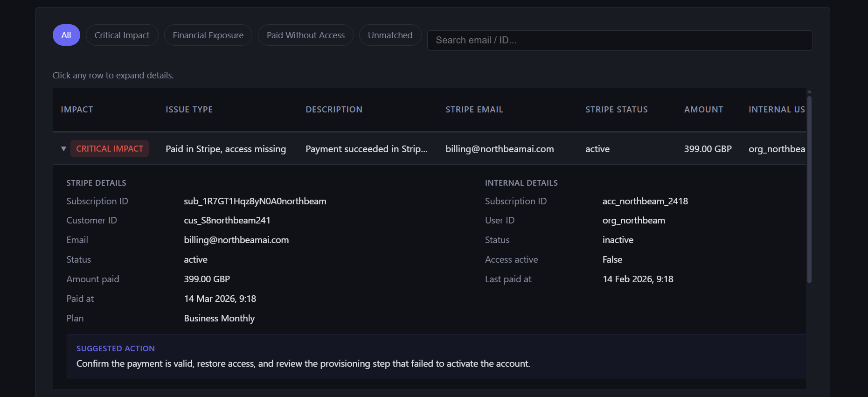Show Financial Exposure issues

pyautogui.click(x=208, y=35)
